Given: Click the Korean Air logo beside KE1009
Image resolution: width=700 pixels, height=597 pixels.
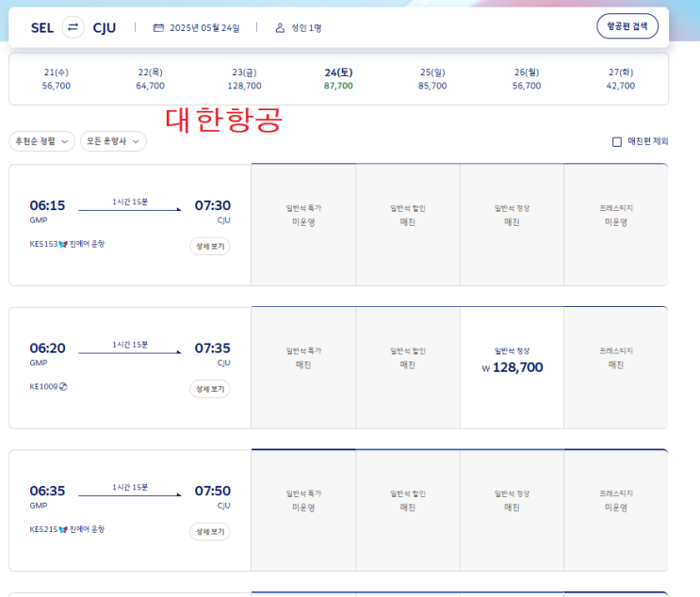Looking at the screenshot, I should (x=63, y=386).
